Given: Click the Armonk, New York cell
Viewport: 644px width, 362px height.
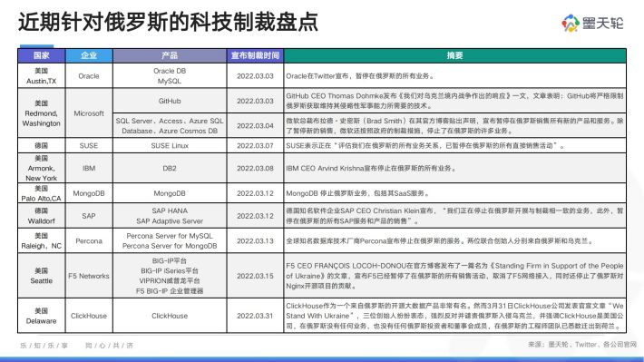Looking at the screenshot, I should (42, 168).
